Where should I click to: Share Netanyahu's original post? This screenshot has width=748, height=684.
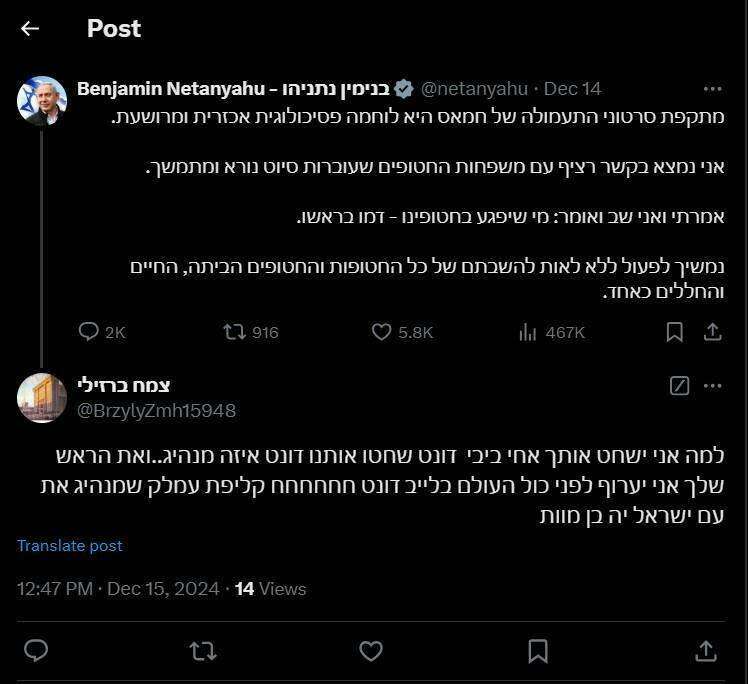[712, 332]
